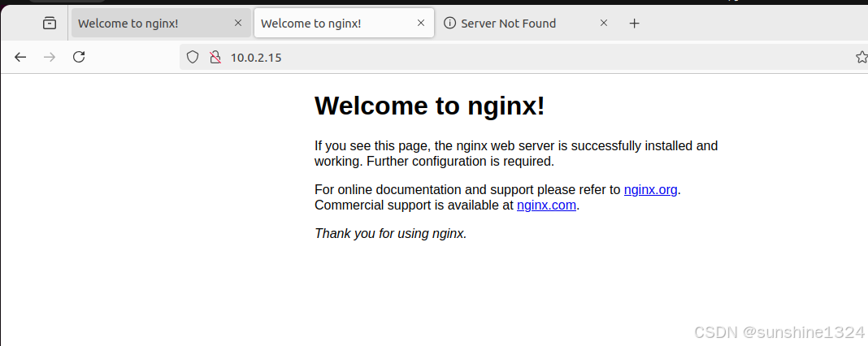Close the active Welcome to nginx tab
This screenshot has height=346, width=868.
[421, 23]
